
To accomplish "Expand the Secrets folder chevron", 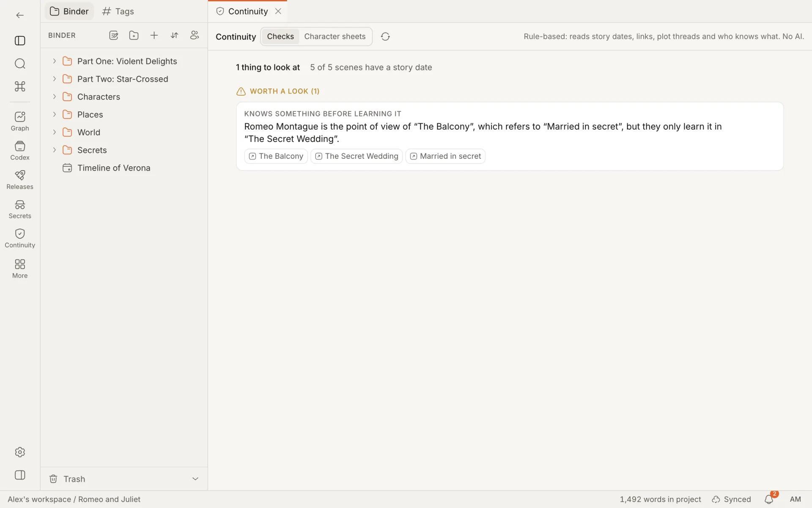I will (x=54, y=150).
